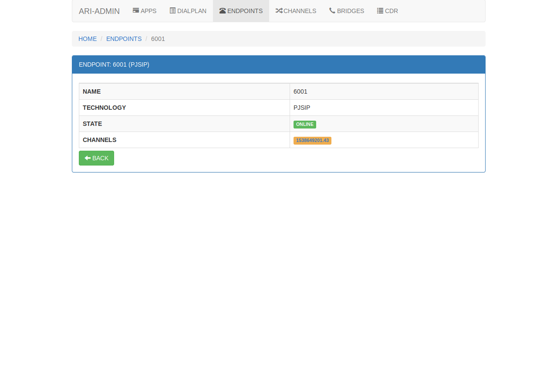Image resolution: width=557 pixels, height=392 pixels.
Task: Click the Apps card icon in navbar
Action: pos(136,10)
